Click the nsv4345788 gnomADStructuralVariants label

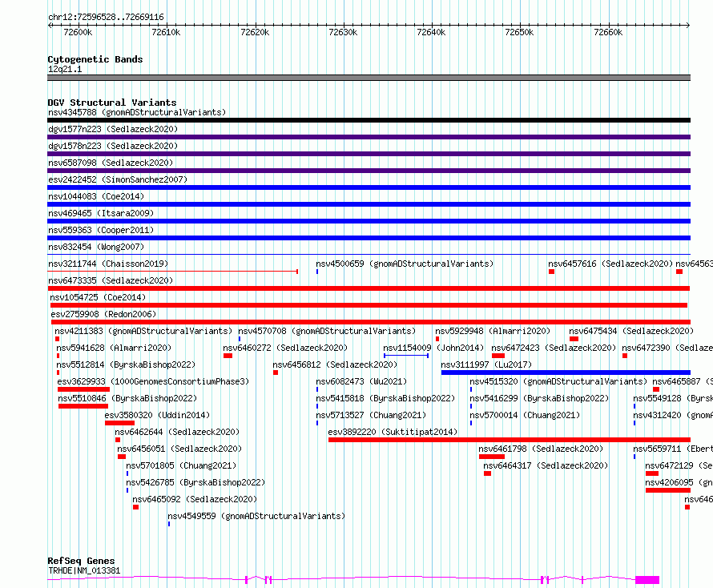pos(137,112)
